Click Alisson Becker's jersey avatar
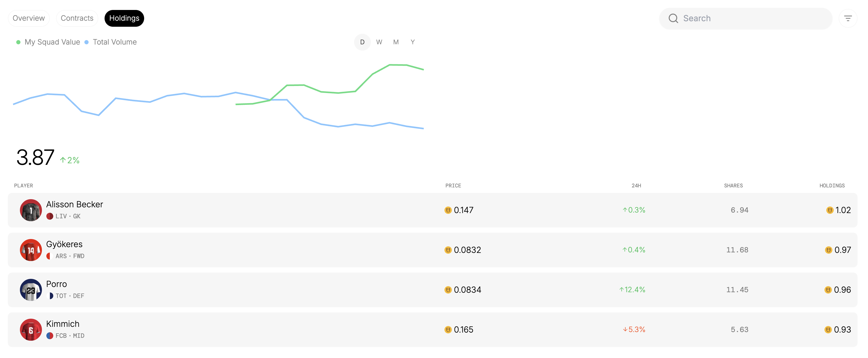The image size is (868, 358). pos(31,210)
